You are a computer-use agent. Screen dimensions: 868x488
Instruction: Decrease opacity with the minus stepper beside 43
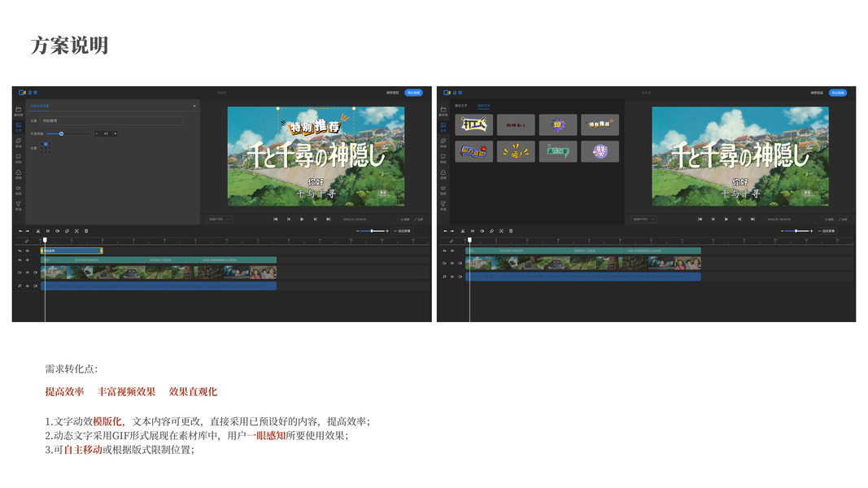(x=96, y=133)
